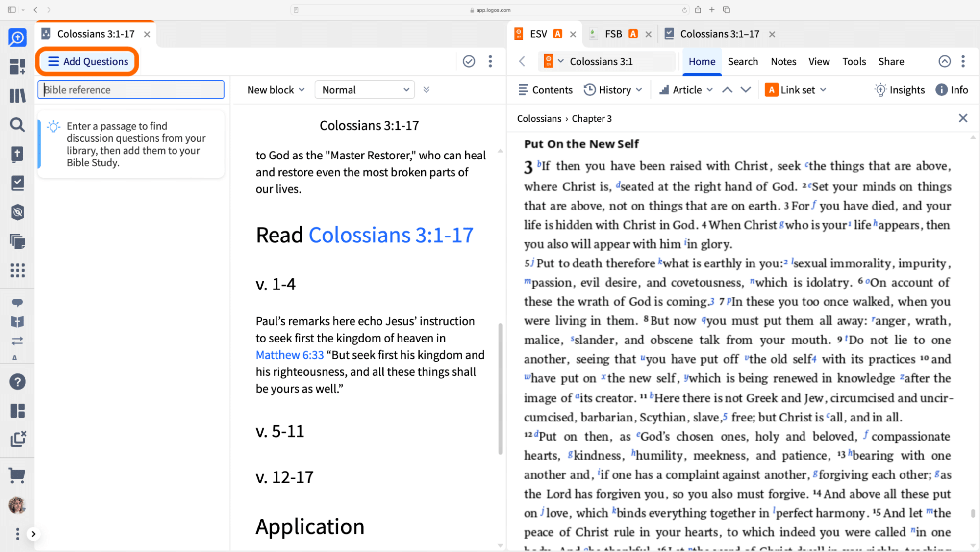
Task: Open the Search magnifier in left sidebar
Action: click(17, 125)
